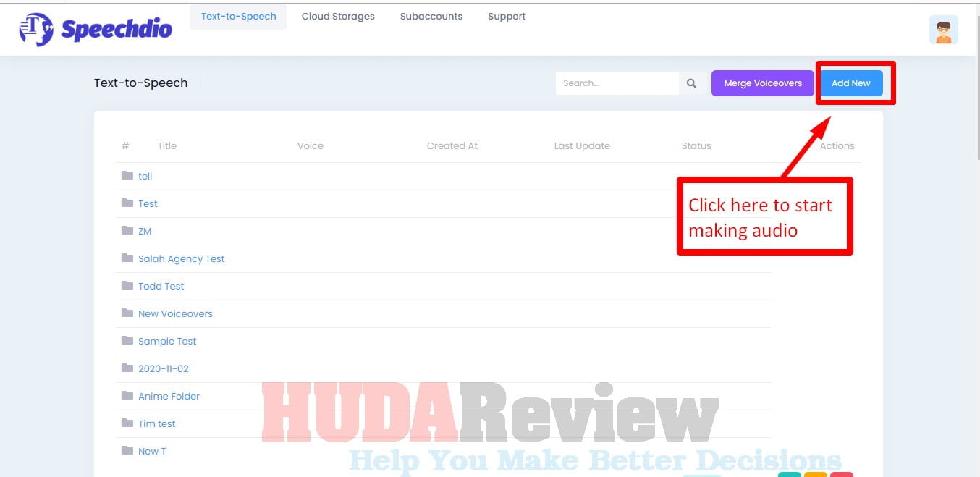Image resolution: width=980 pixels, height=477 pixels.
Task: Click folder icon next to Test
Action: click(x=127, y=203)
